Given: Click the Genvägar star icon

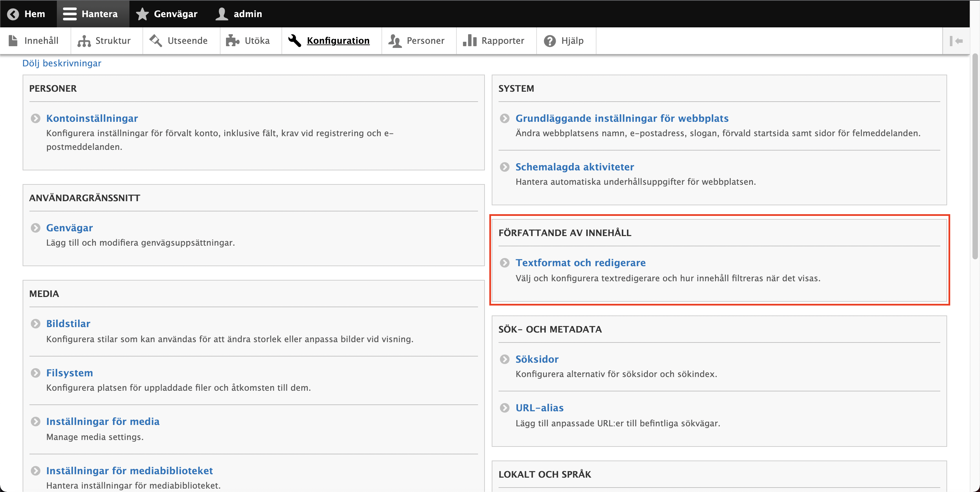Looking at the screenshot, I should (142, 14).
